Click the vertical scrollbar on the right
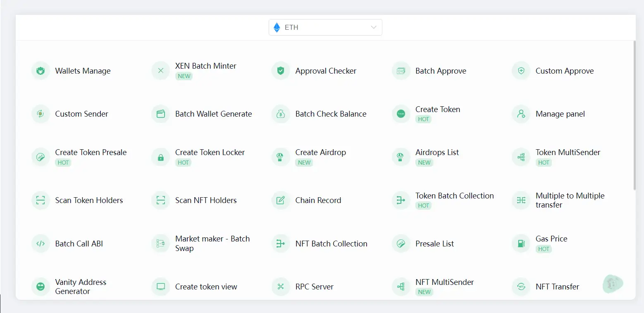The image size is (644, 313). pyautogui.click(x=634, y=116)
